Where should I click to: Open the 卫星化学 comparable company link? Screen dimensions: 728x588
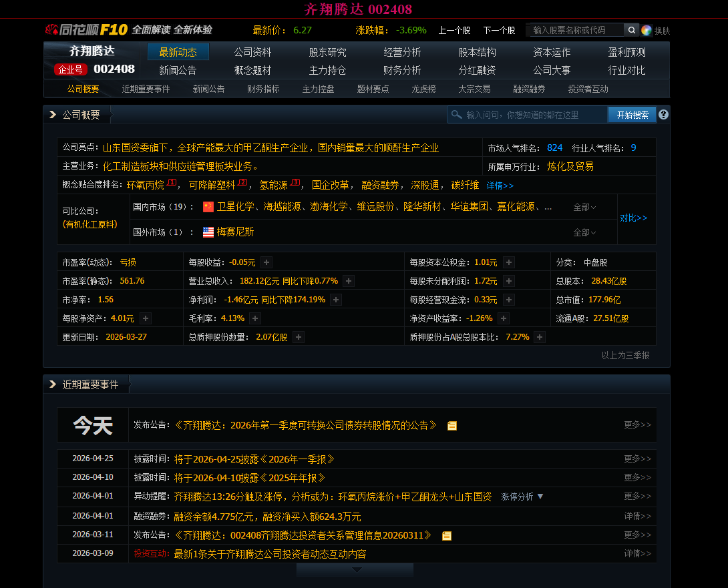(x=235, y=206)
